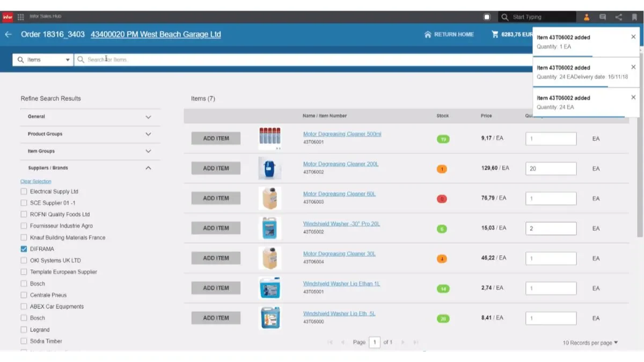The height and width of the screenshot is (362, 644).
Task: Open Motor Degreasing Cleaner 30L link
Action: [x=339, y=254]
